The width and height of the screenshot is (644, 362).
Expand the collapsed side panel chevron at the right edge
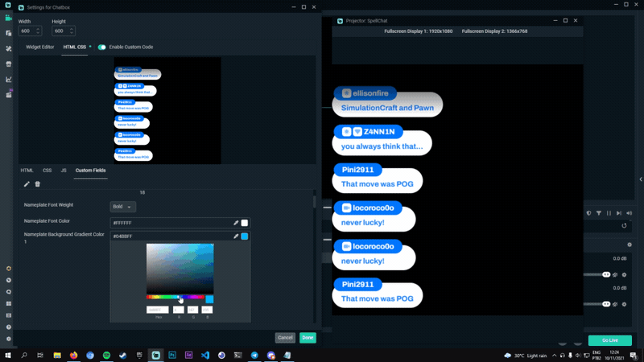pyautogui.click(x=641, y=179)
